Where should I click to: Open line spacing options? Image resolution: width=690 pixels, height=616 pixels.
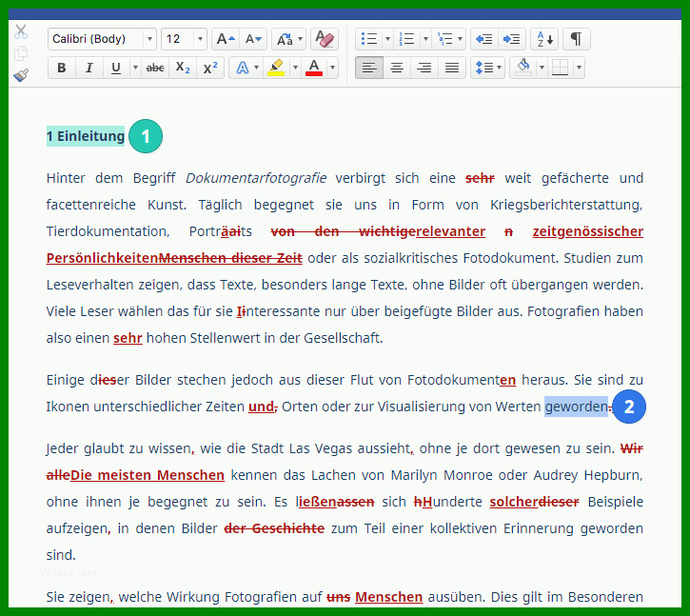click(x=484, y=68)
